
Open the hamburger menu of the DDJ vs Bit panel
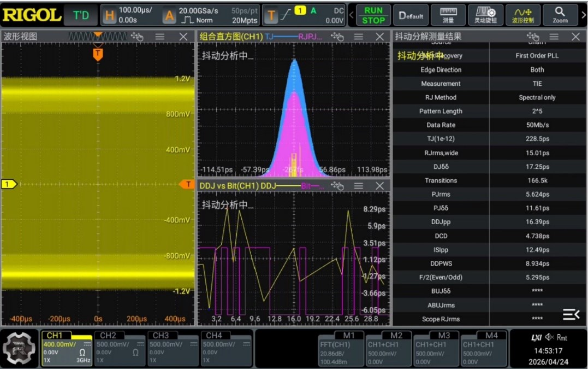359,185
